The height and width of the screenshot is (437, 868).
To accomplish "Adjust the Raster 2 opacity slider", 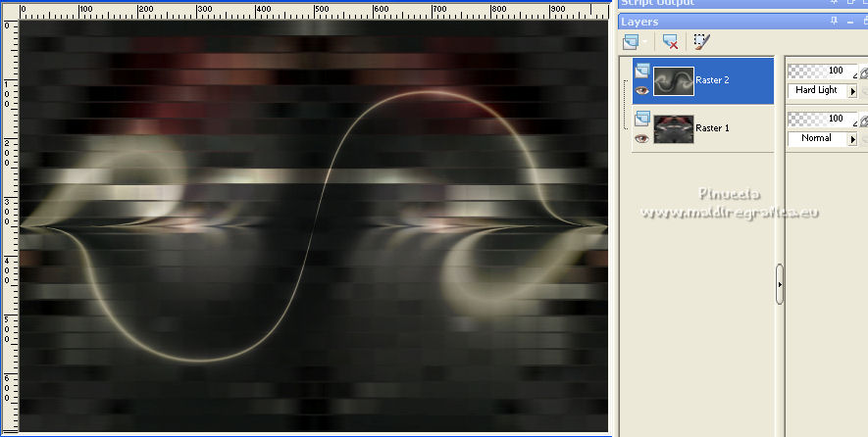I will point(822,71).
